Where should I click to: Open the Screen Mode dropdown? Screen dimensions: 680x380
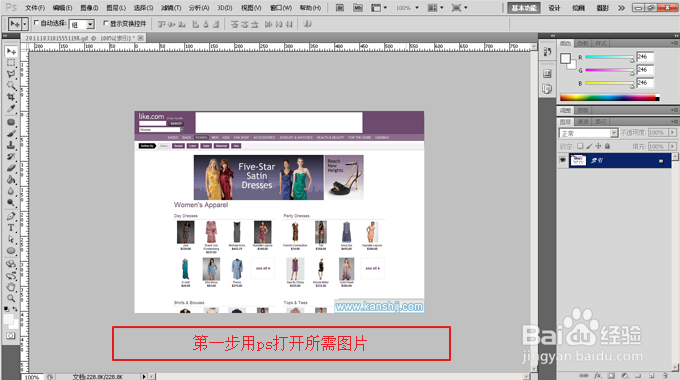coord(459,8)
